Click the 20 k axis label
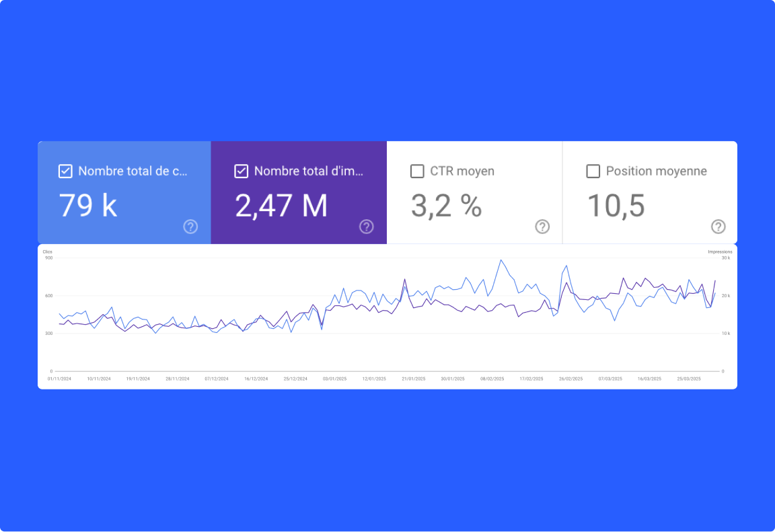The height and width of the screenshot is (532, 775). tap(726, 296)
